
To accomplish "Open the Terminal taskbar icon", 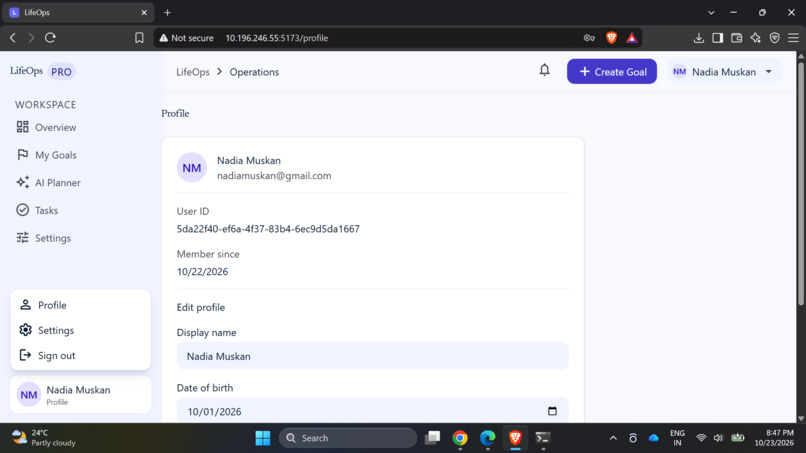I will coord(543,438).
